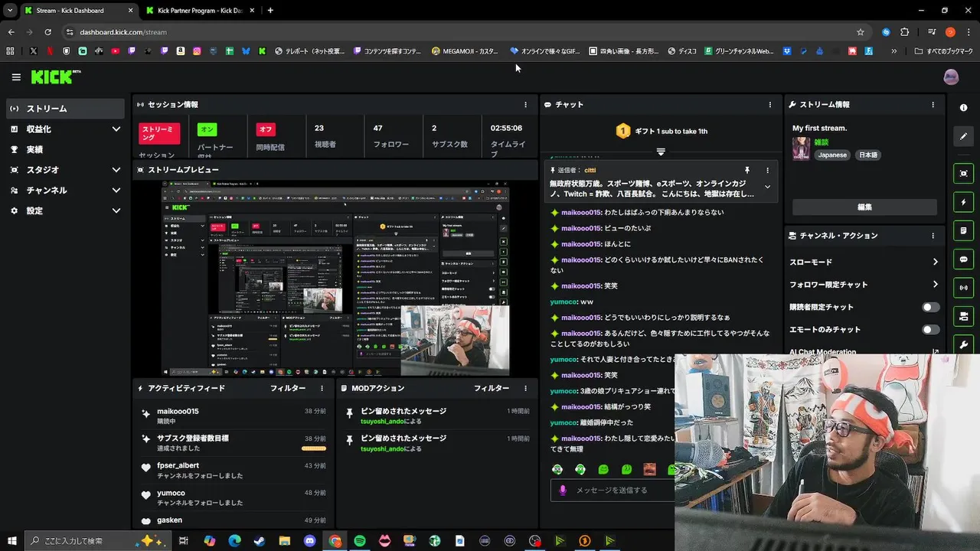
Task: Click the ギフト 1 sub goal banner
Action: pos(661,132)
